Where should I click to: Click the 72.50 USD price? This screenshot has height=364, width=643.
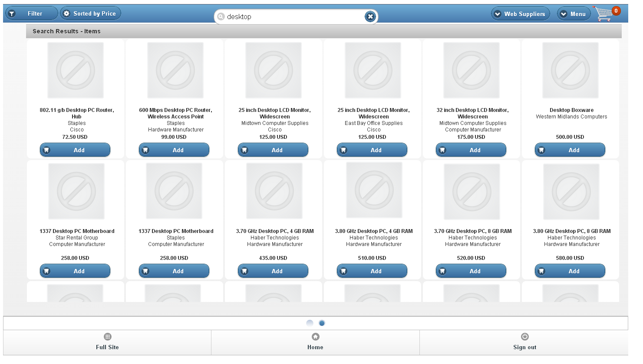pos(75,137)
